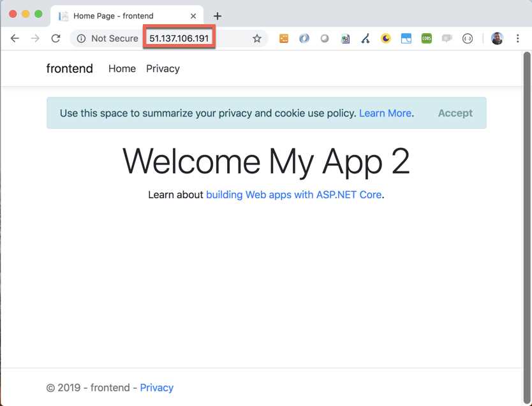Image resolution: width=532 pixels, height=406 pixels.
Task: Accept the cookie policy
Action: pyautogui.click(x=455, y=113)
